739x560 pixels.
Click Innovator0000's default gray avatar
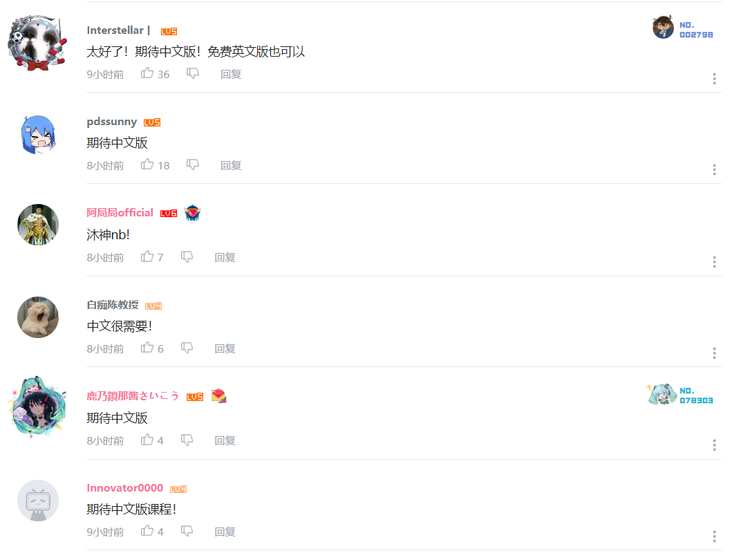[38, 501]
